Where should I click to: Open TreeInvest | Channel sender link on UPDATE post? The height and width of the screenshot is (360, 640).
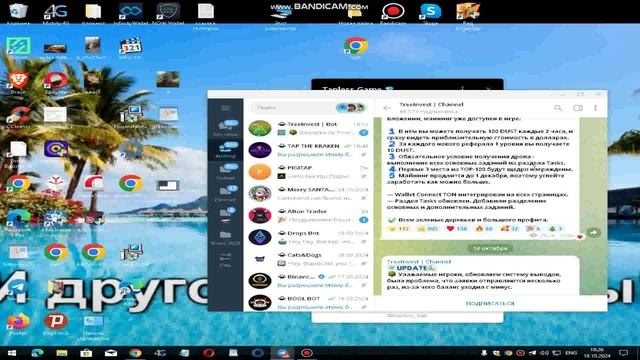pos(419,261)
